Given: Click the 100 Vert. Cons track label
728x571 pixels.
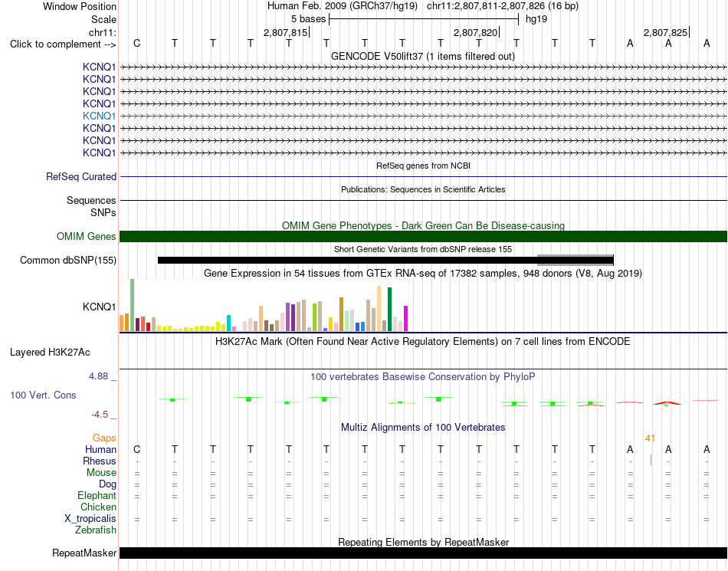Looking at the screenshot, I should tap(43, 395).
